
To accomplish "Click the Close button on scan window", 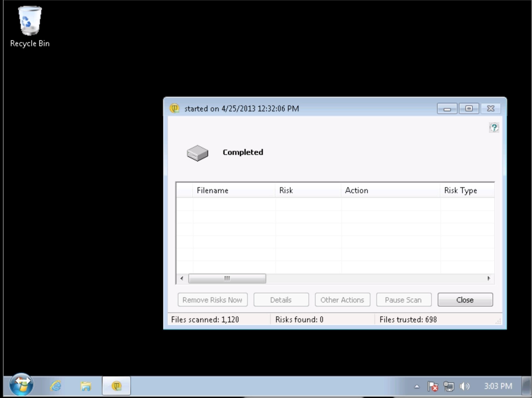I will click(465, 300).
